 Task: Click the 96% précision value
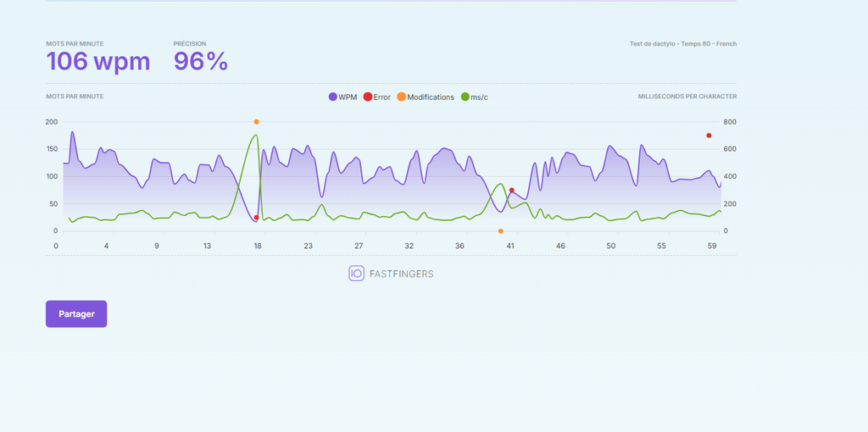pyautogui.click(x=200, y=61)
